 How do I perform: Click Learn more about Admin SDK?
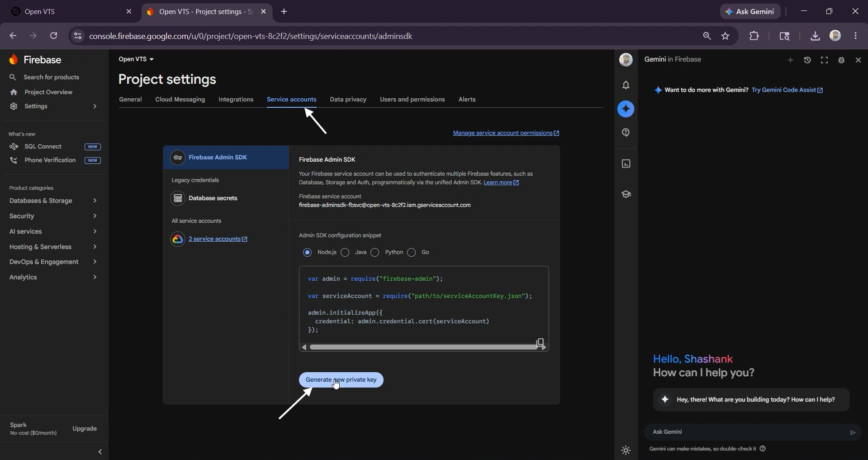[x=501, y=183]
